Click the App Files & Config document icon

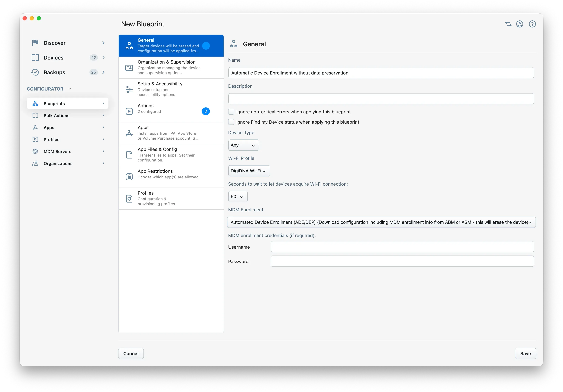pos(129,155)
